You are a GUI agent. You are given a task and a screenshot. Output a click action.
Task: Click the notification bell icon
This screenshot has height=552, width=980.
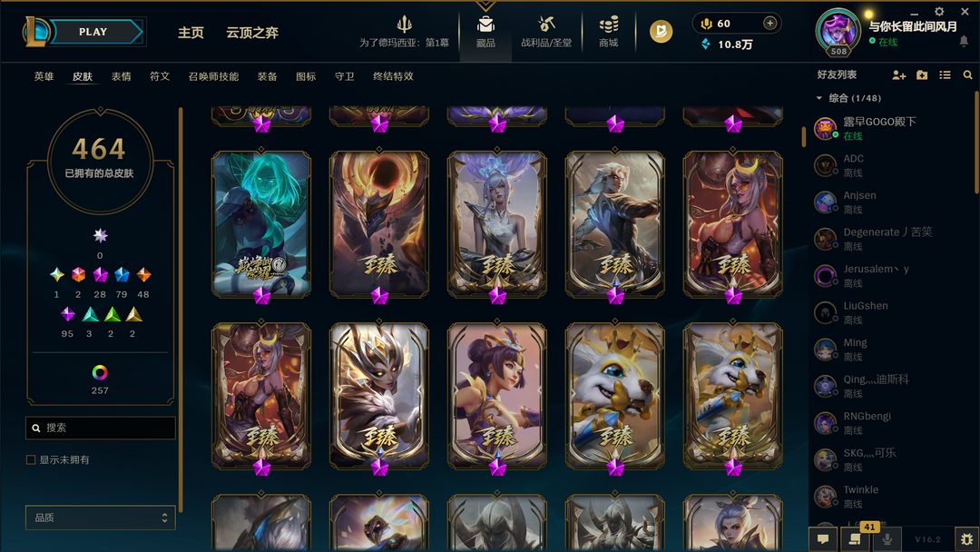point(964,41)
